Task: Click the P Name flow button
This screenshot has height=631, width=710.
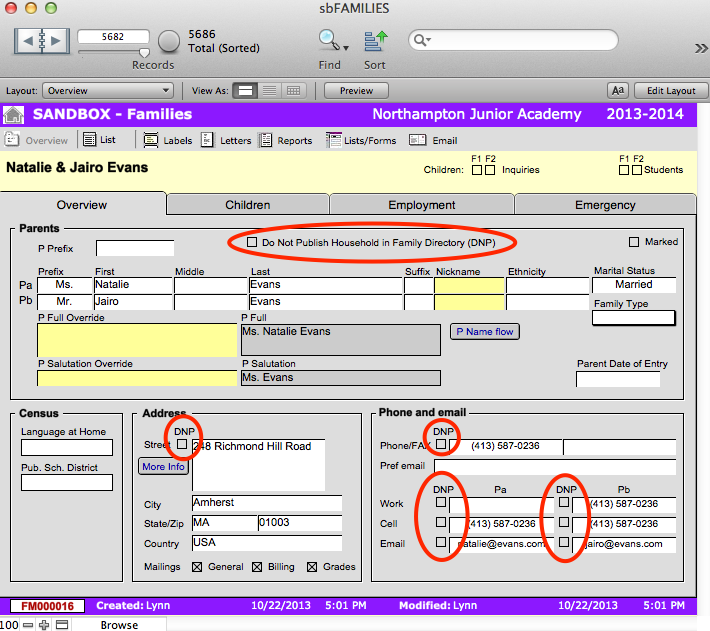Action: 484,332
